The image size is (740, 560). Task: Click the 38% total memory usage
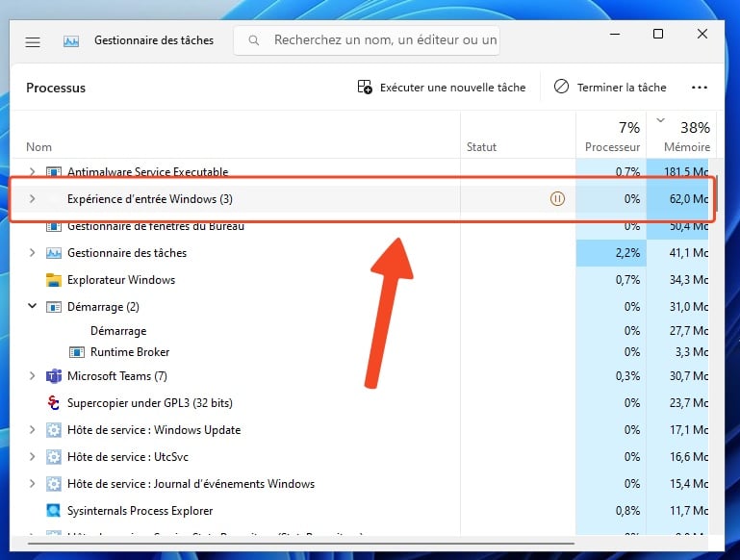(x=695, y=127)
